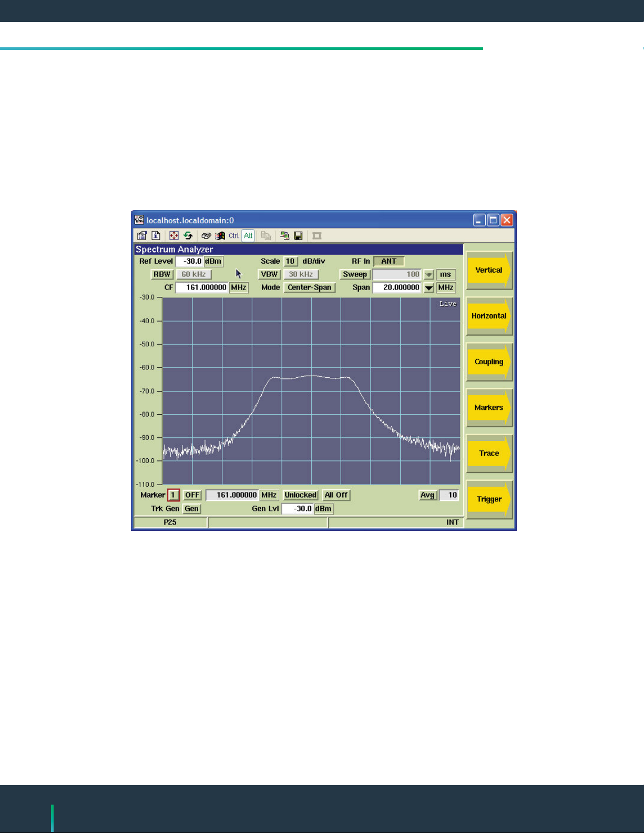Click the floppy disk save icon
This screenshot has width=644, height=833.
click(x=298, y=235)
